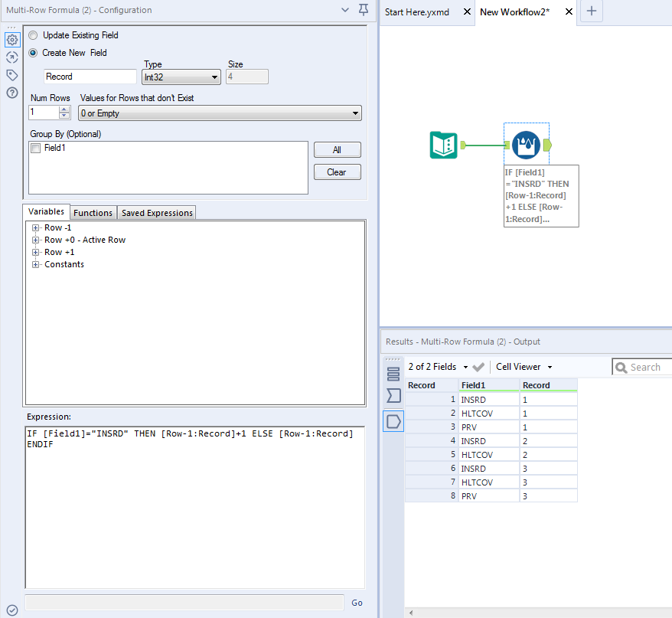Open the Annotation tag icon
Image resolution: width=672 pixels, height=618 pixels.
coord(11,75)
